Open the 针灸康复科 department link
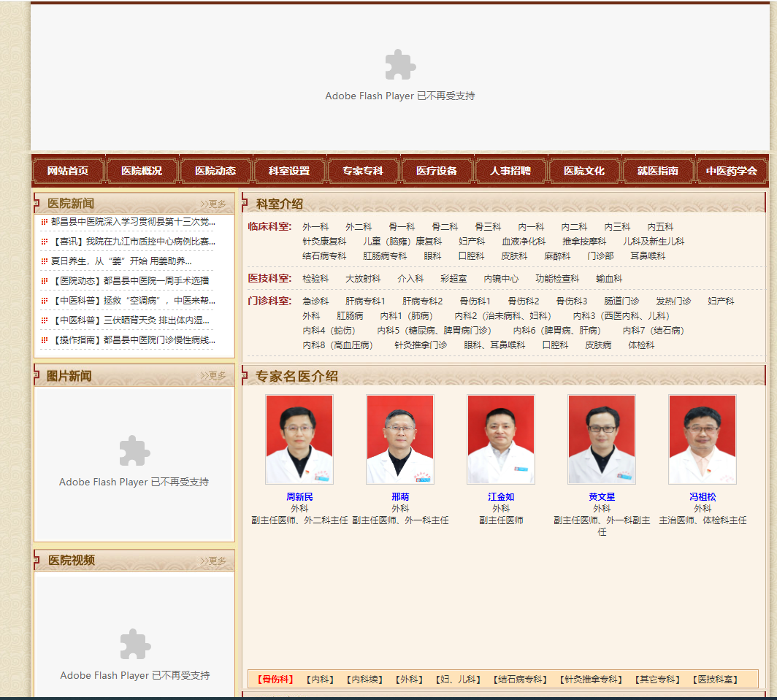This screenshot has height=700, width=777. coord(324,242)
